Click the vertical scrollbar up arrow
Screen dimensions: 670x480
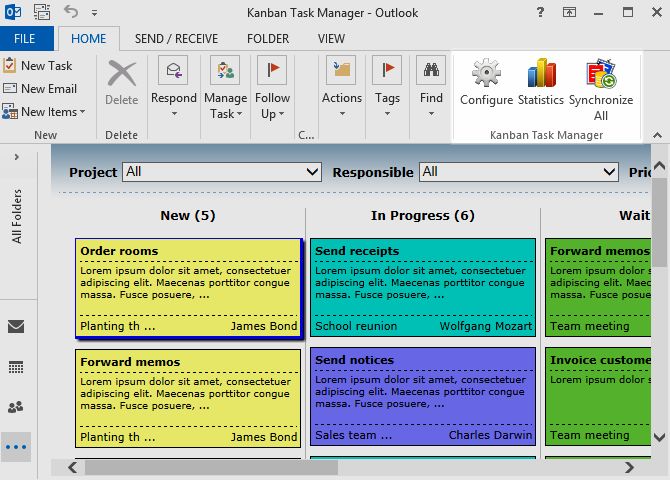tap(659, 165)
